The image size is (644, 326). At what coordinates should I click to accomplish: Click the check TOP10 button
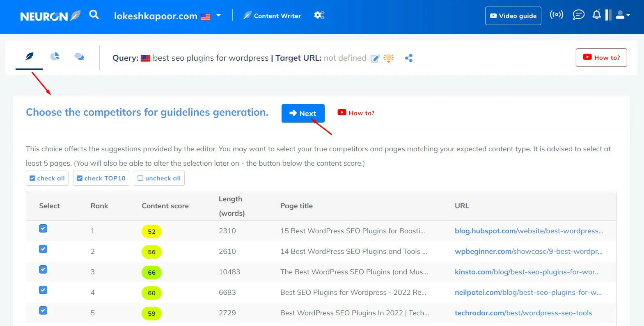tap(101, 178)
